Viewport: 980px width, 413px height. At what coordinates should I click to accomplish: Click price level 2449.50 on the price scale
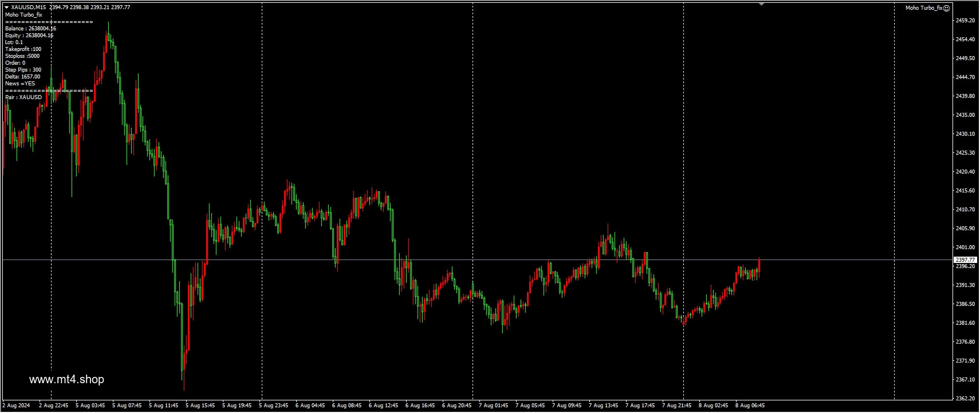966,58
